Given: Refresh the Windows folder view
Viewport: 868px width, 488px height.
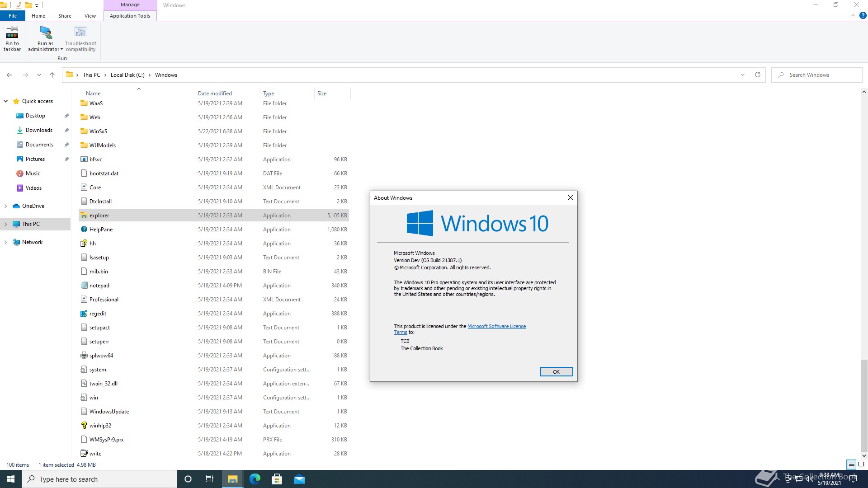Looking at the screenshot, I should 758,75.
